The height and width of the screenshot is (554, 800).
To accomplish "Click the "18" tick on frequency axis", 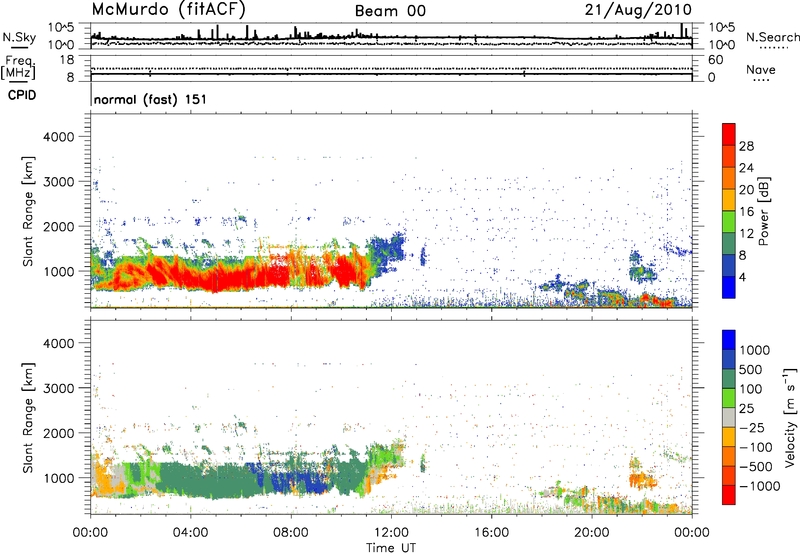I will pos(67,60).
